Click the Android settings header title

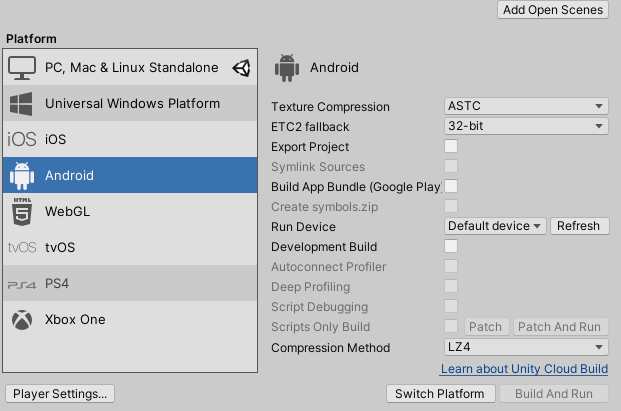coord(334,68)
